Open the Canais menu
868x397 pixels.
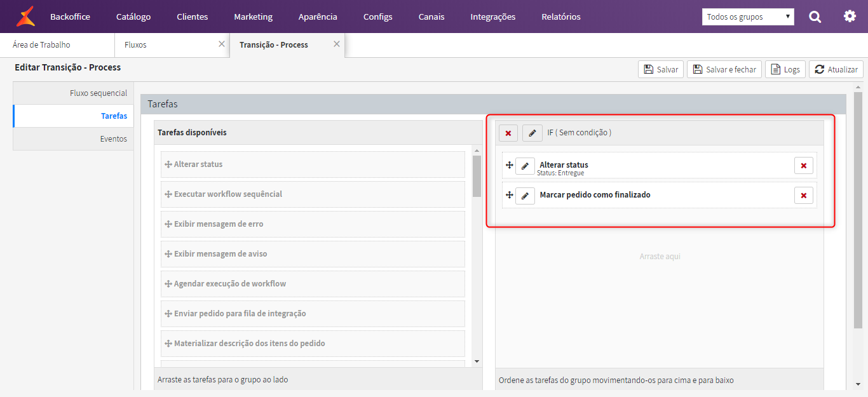click(431, 17)
